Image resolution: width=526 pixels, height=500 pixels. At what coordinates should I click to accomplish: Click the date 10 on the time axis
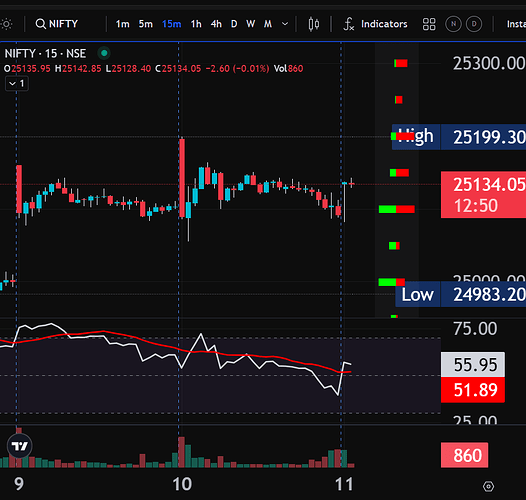tap(182, 484)
